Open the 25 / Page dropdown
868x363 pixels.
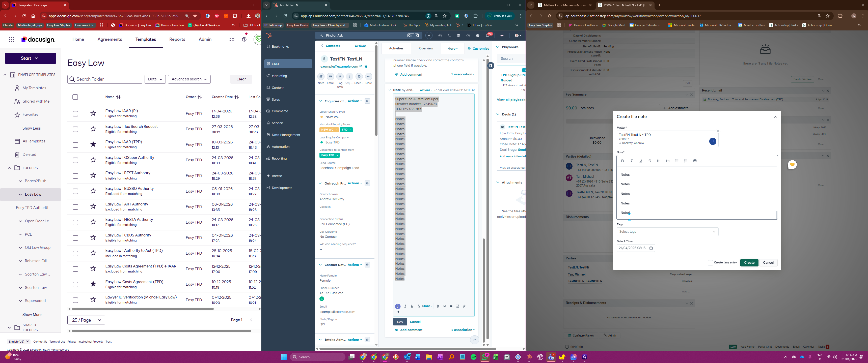(x=86, y=320)
